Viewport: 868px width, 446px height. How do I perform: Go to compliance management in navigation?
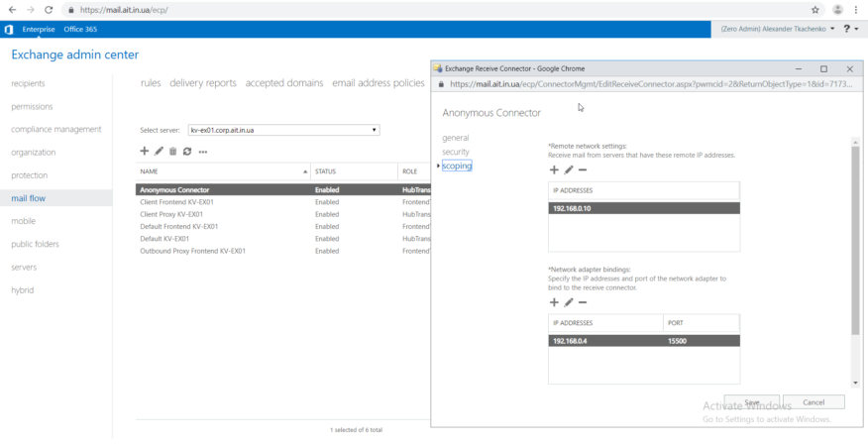coord(56,129)
